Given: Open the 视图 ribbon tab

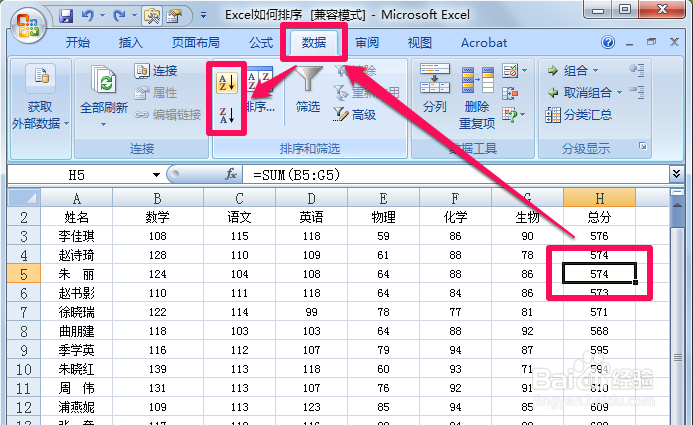Looking at the screenshot, I should coord(419,42).
